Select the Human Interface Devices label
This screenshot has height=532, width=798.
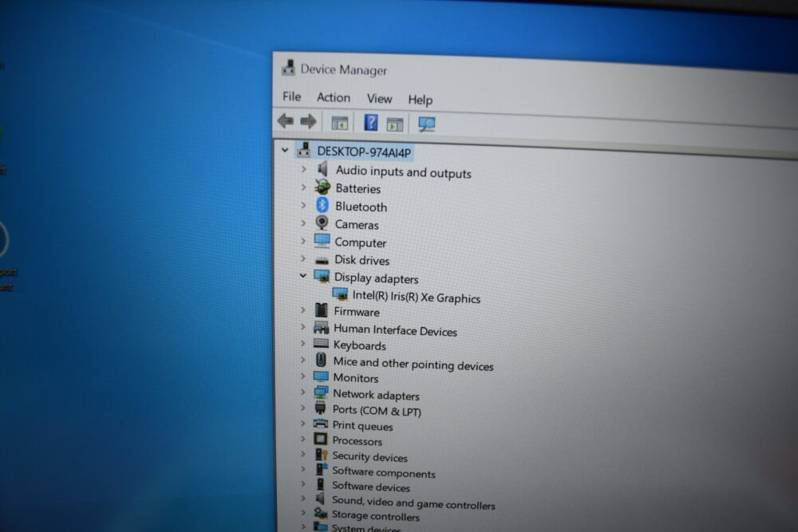click(395, 330)
